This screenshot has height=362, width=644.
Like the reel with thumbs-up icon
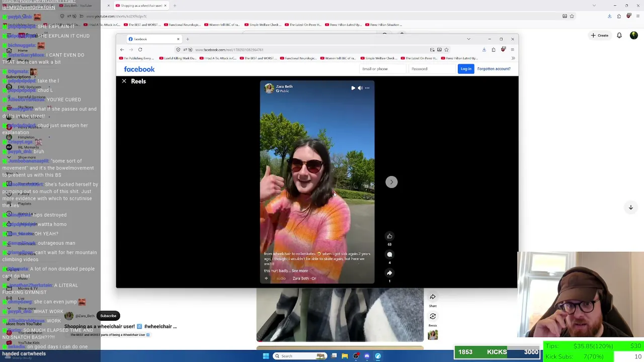click(x=389, y=236)
